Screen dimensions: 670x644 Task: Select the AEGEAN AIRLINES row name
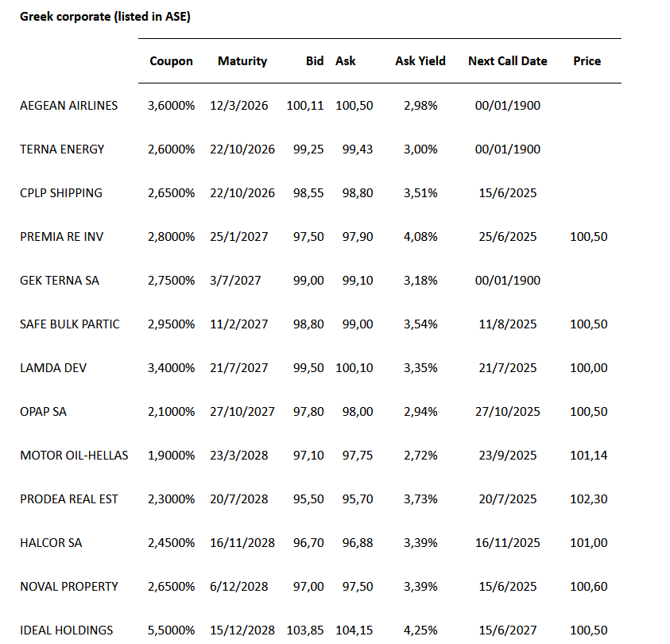pyautogui.click(x=68, y=106)
